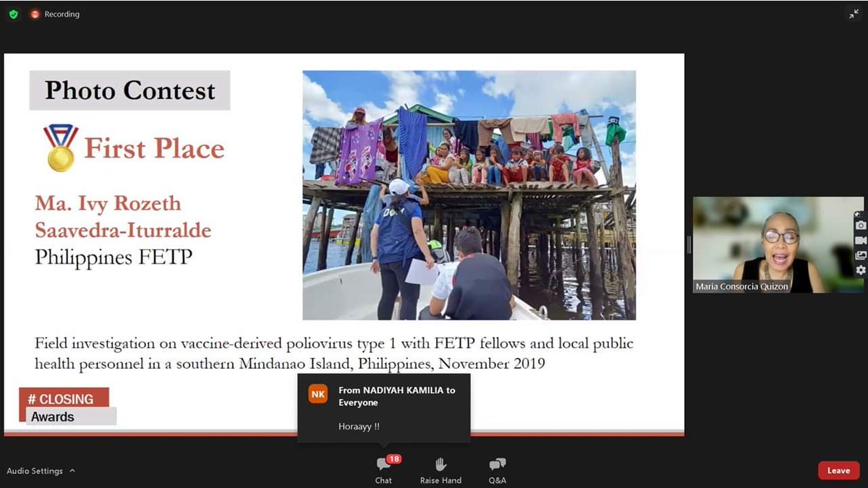Leave the meeting
Image resolution: width=868 pixels, height=488 pixels.
point(838,471)
